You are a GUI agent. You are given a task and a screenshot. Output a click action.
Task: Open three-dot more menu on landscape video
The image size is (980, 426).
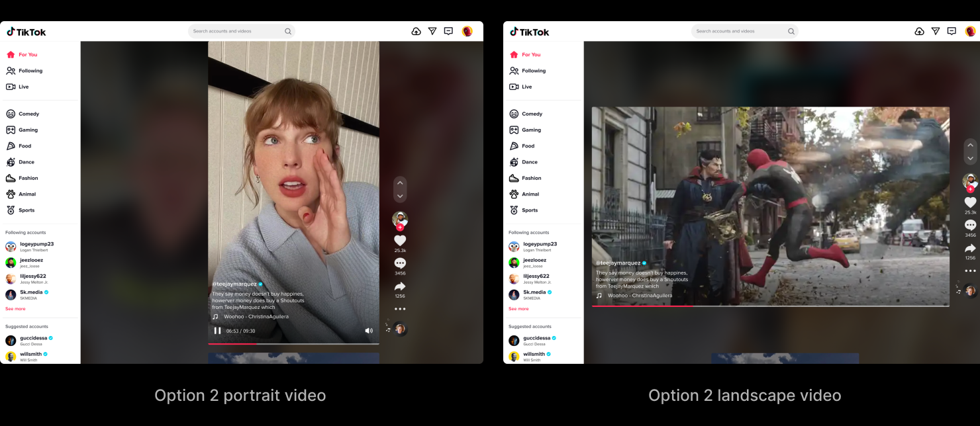[x=970, y=271]
